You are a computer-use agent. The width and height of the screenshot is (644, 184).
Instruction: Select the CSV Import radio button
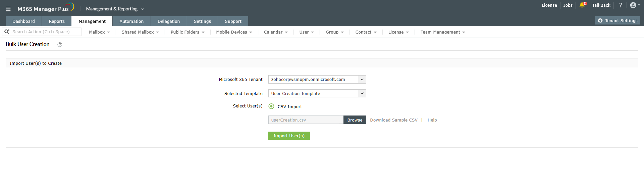(x=271, y=106)
